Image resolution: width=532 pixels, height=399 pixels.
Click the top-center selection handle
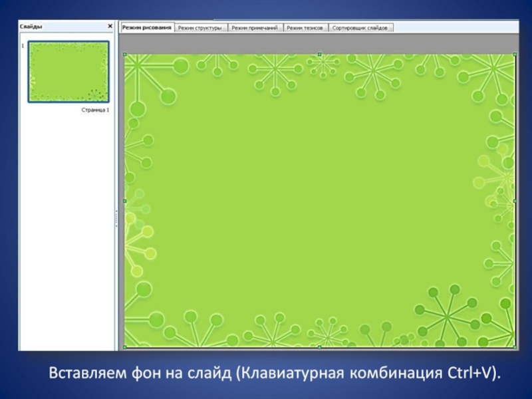tap(319, 55)
